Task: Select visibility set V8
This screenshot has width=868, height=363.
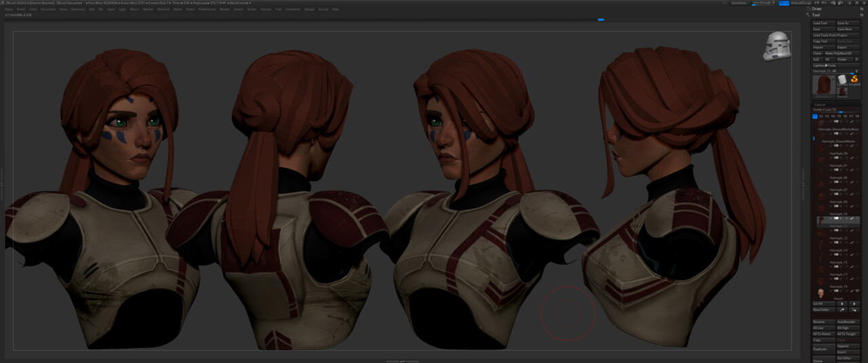Action: coord(857,116)
